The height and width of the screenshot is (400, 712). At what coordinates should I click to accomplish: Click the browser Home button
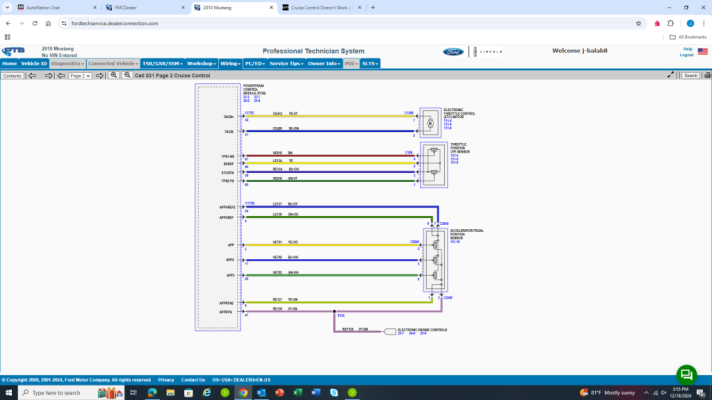tap(48, 23)
